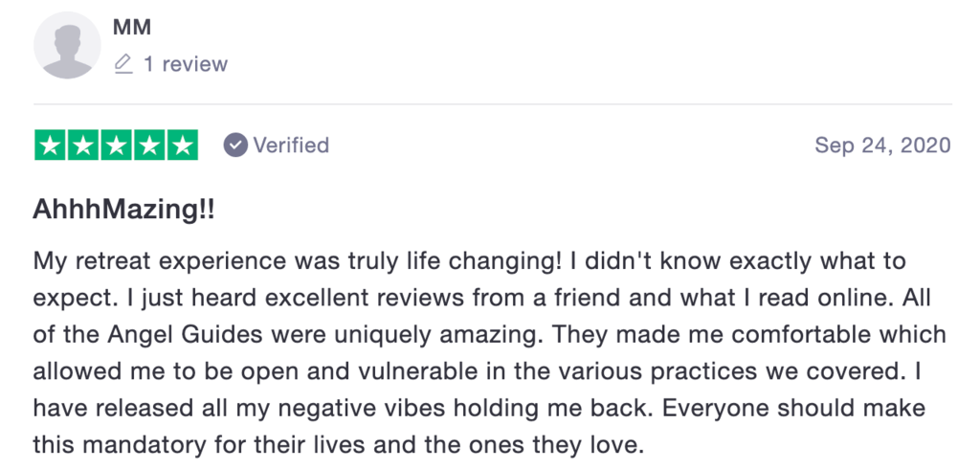Click the Verified checkmark badge icon
The image size is (980, 469).
(x=234, y=145)
